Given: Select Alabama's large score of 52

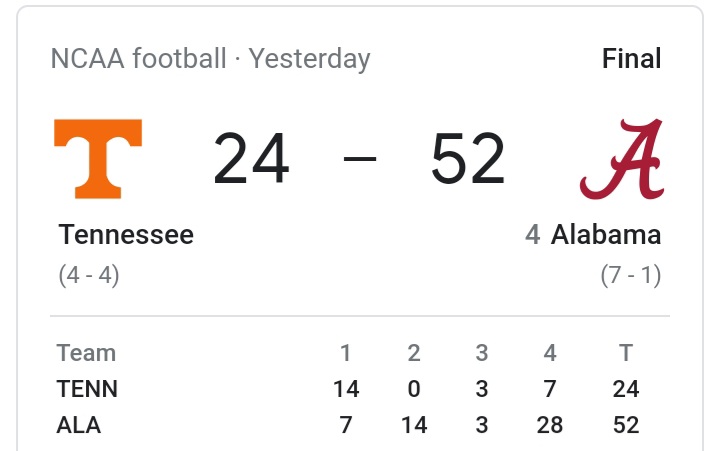Looking at the screenshot, I should pyautogui.click(x=468, y=160).
